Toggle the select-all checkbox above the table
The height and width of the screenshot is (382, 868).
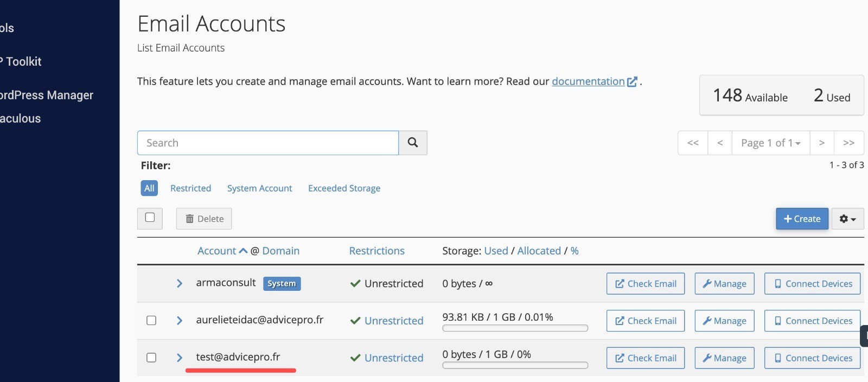pyautogui.click(x=150, y=218)
